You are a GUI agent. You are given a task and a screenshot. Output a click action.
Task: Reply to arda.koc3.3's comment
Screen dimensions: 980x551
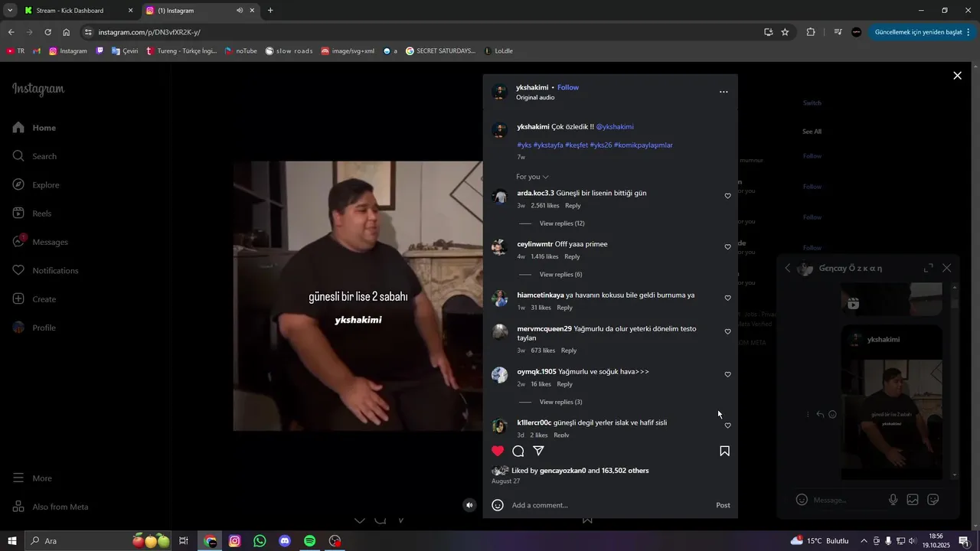pos(573,206)
